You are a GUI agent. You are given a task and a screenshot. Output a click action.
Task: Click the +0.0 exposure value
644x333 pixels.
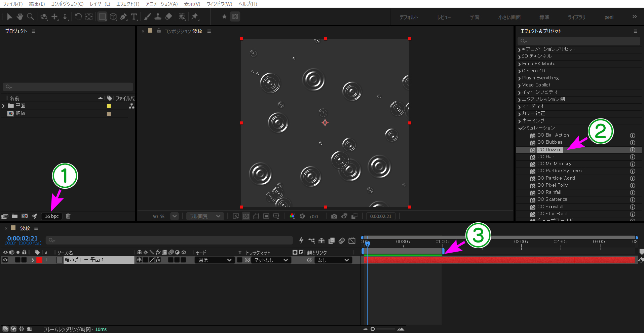313,217
